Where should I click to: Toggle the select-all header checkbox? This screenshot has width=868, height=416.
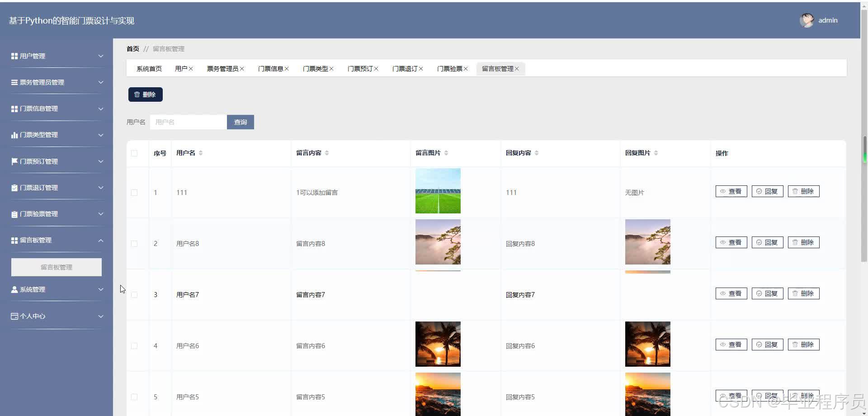click(x=134, y=153)
